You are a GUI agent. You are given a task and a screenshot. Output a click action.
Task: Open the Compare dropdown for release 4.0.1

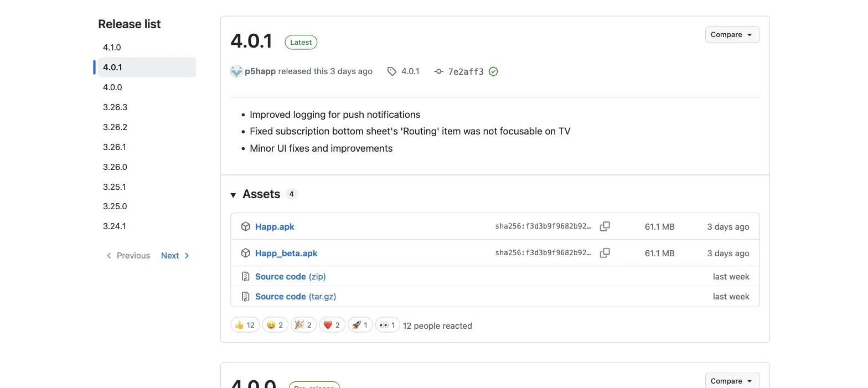tap(732, 34)
